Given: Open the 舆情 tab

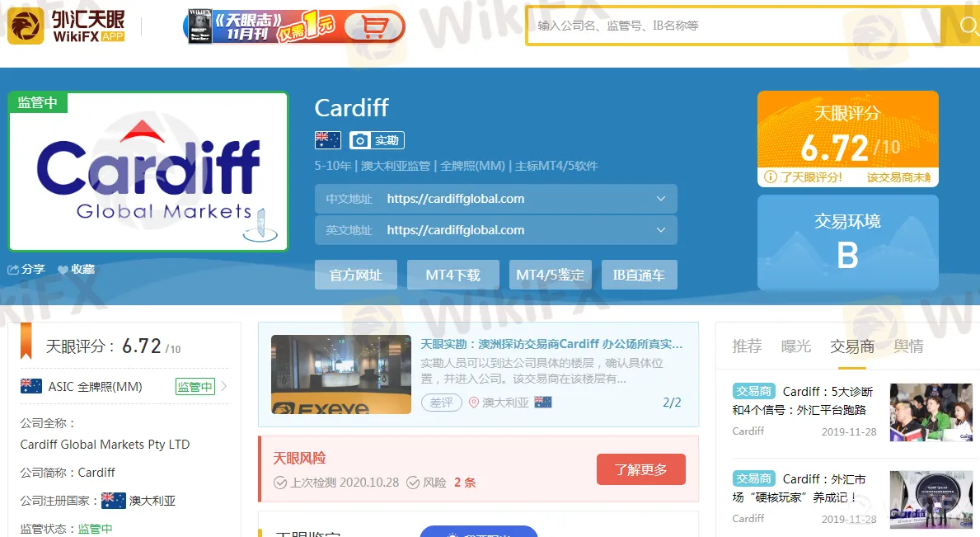Looking at the screenshot, I should pos(908,346).
